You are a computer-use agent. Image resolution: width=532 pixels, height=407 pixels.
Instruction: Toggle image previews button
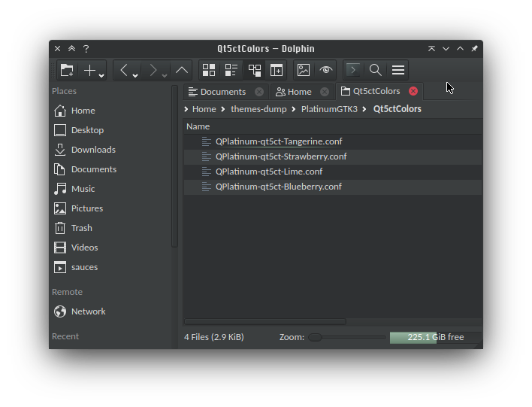304,70
